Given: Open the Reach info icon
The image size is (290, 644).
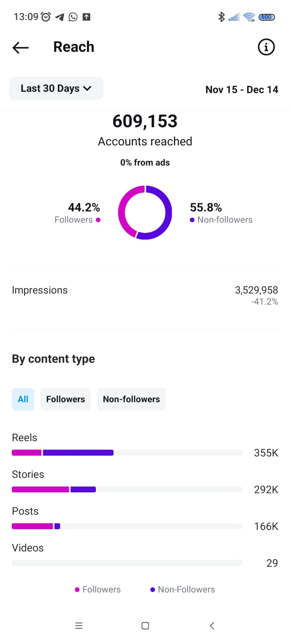Looking at the screenshot, I should click(x=266, y=47).
